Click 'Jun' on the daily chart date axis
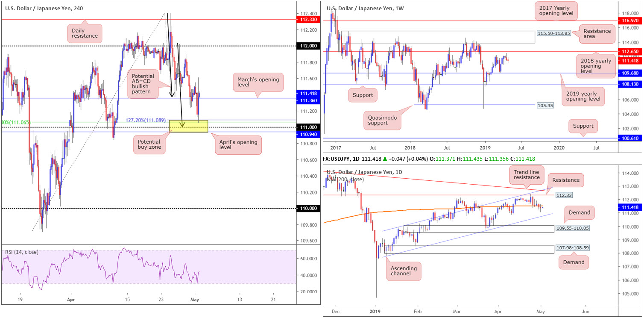This screenshot has width=644, height=318. (x=585, y=312)
